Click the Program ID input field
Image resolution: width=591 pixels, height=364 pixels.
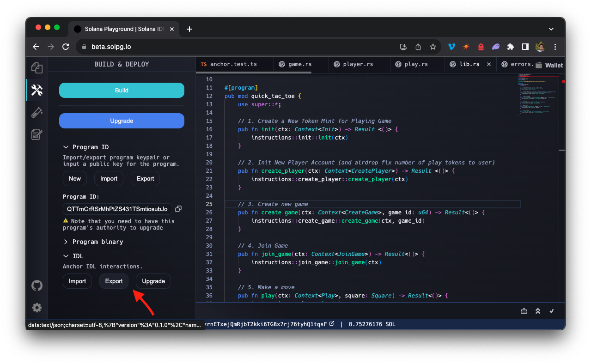point(117,209)
